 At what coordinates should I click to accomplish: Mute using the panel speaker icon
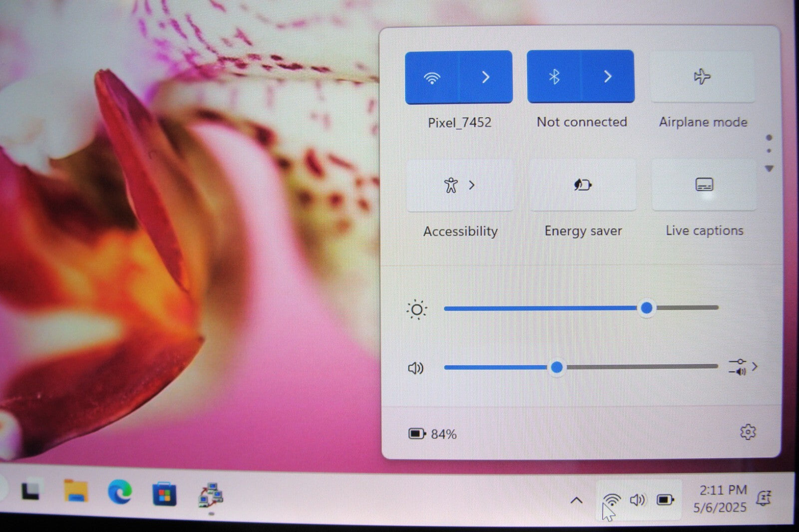pos(415,368)
